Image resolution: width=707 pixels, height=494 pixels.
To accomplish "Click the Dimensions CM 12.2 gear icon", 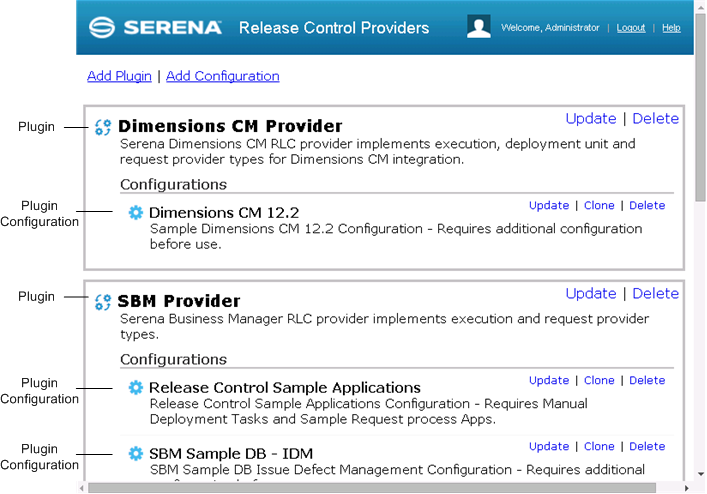I will [135, 212].
